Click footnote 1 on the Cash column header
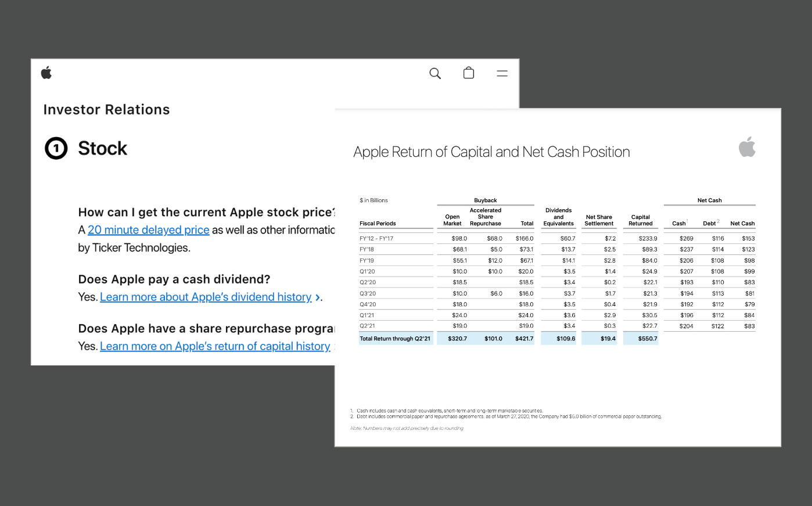 (686, 220)
